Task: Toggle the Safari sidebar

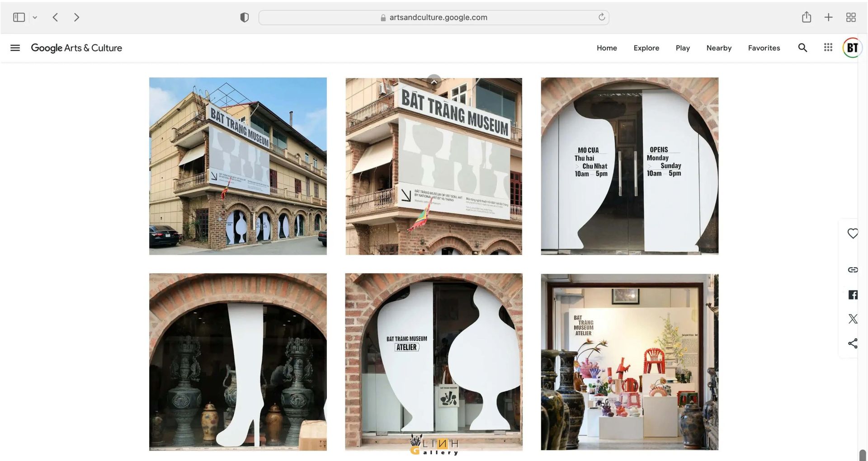Action: 19,17
